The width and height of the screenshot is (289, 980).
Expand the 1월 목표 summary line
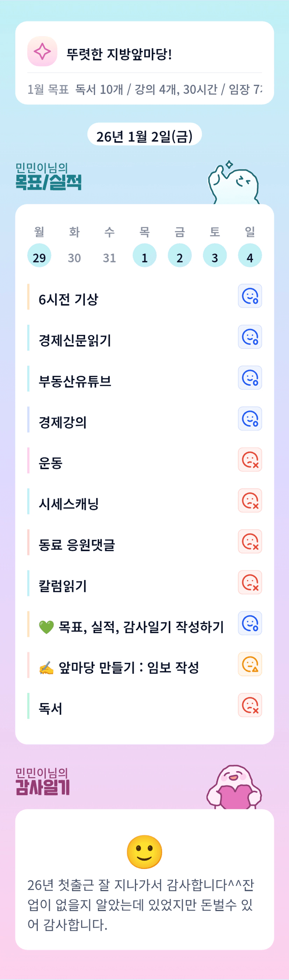tap(144, 89)
